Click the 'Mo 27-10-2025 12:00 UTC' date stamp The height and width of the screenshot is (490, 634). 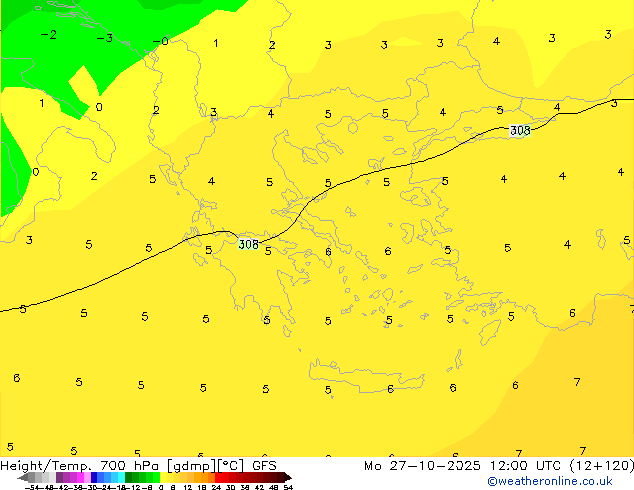(465, 466)
